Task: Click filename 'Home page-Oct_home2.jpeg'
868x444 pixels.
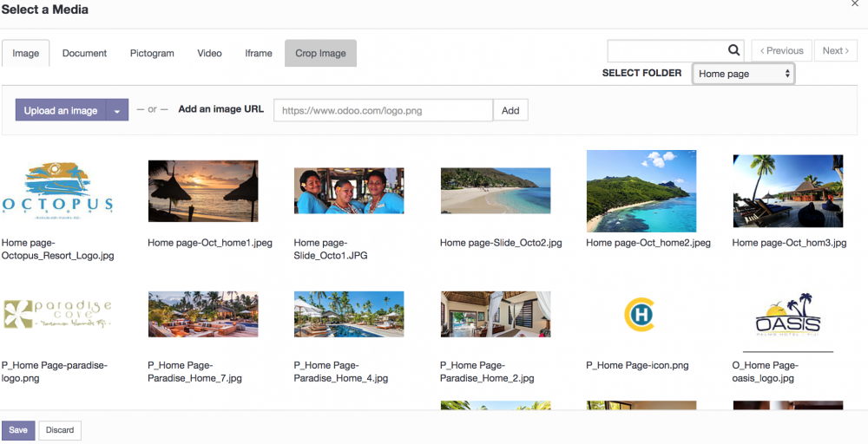Action: click(648, 243)
